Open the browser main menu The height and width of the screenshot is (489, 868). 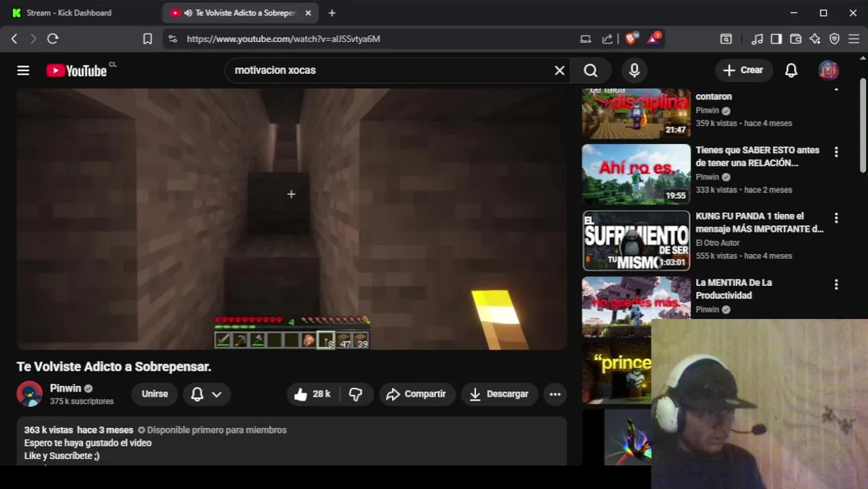[854, 39]
